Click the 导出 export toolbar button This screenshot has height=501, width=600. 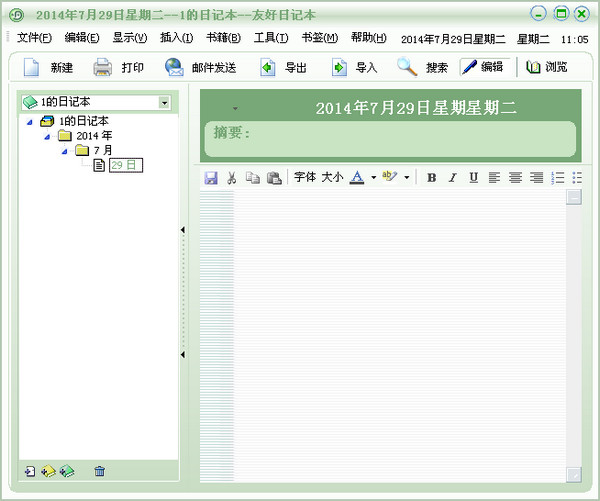coord(283,68)
